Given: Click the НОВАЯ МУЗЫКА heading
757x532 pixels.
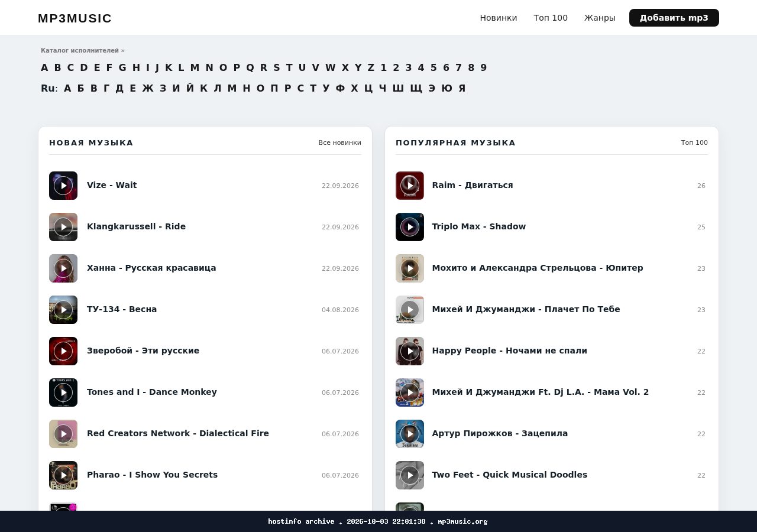Looking at the screenshot, I should click(x=91, y=142).
